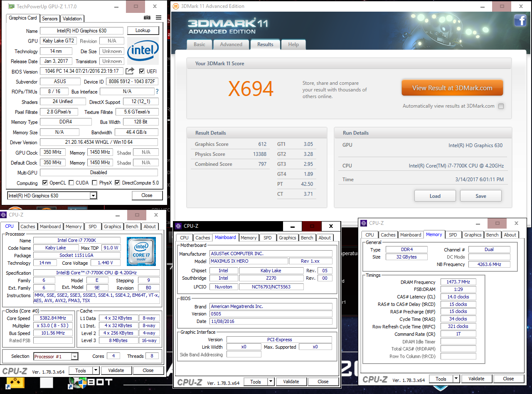Open the Processor #1 selection dropdown
Screen dimensions: 532x394
(x=56, y=356)
